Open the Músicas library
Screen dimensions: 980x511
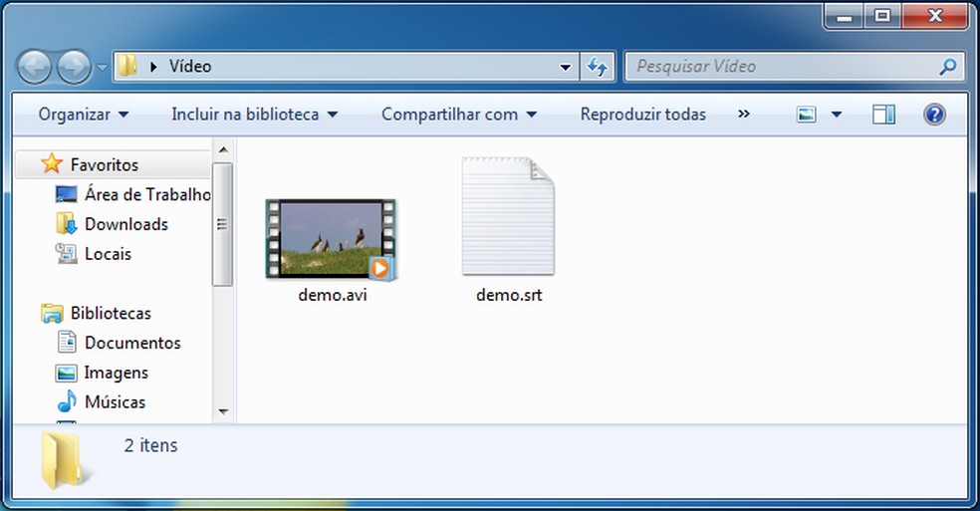point(115,402)
